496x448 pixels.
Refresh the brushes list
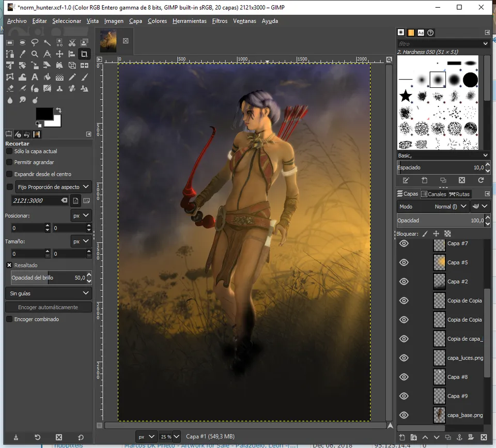click(x=481, y=180)
